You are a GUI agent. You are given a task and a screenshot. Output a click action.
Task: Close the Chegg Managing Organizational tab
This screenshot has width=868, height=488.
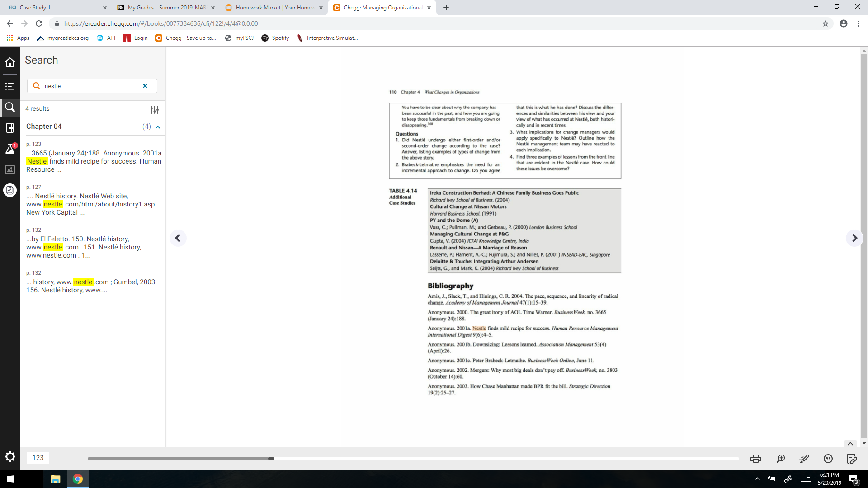pyautogui.click(x=429, y=8)
